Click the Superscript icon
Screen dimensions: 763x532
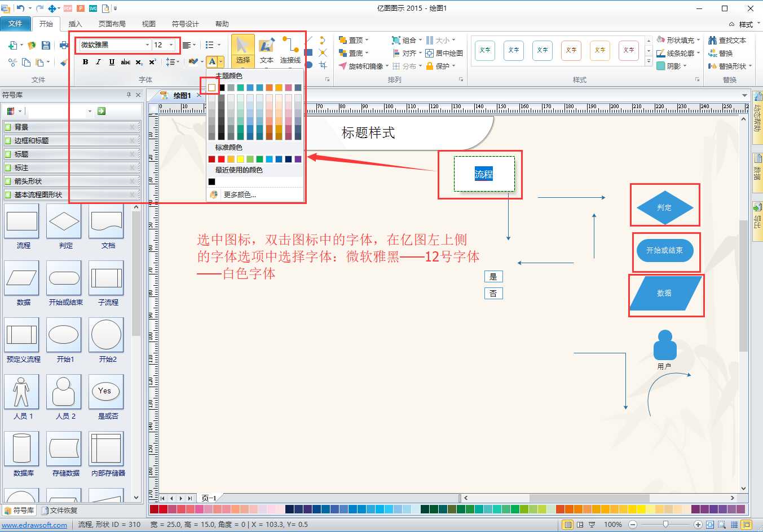pos(152,62)
